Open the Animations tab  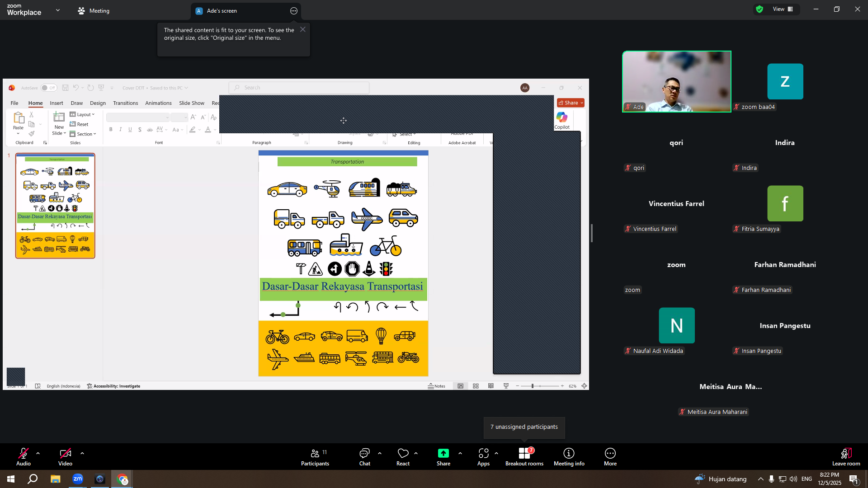[158, 103]
